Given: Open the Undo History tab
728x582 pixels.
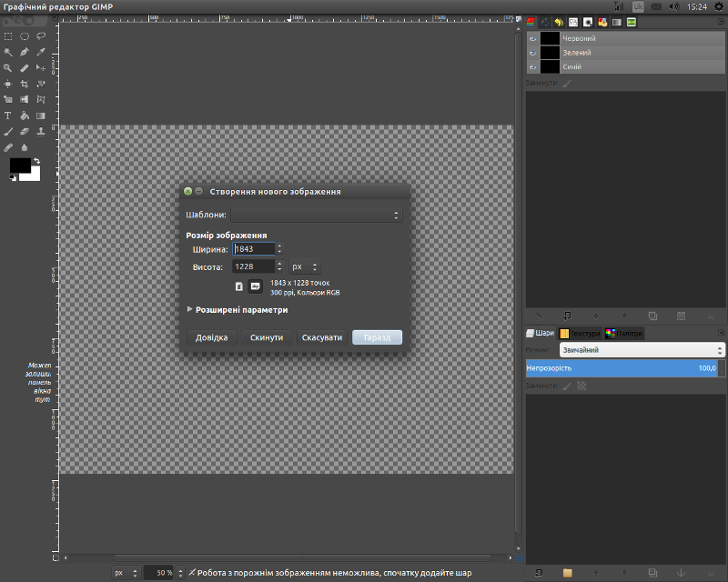Looking at the screenshot, I should [x=559, y=22].
